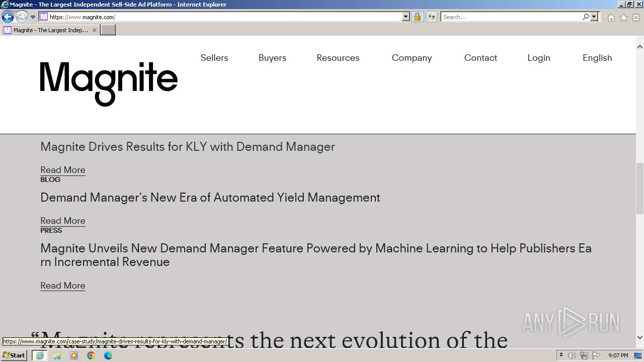Open the Machine Learning press release headline
This screenshot has height=362, width=644.
(316, 255)
